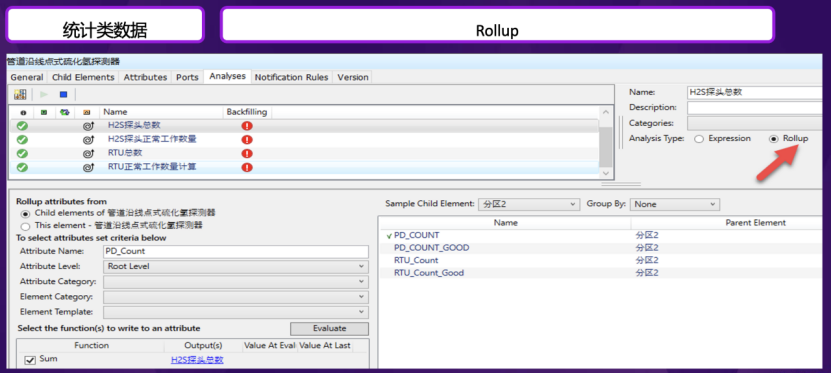Click the green-blue arrows column header icon
The width and height of the screenshot is (831, 373).
[x=65, y=112]
